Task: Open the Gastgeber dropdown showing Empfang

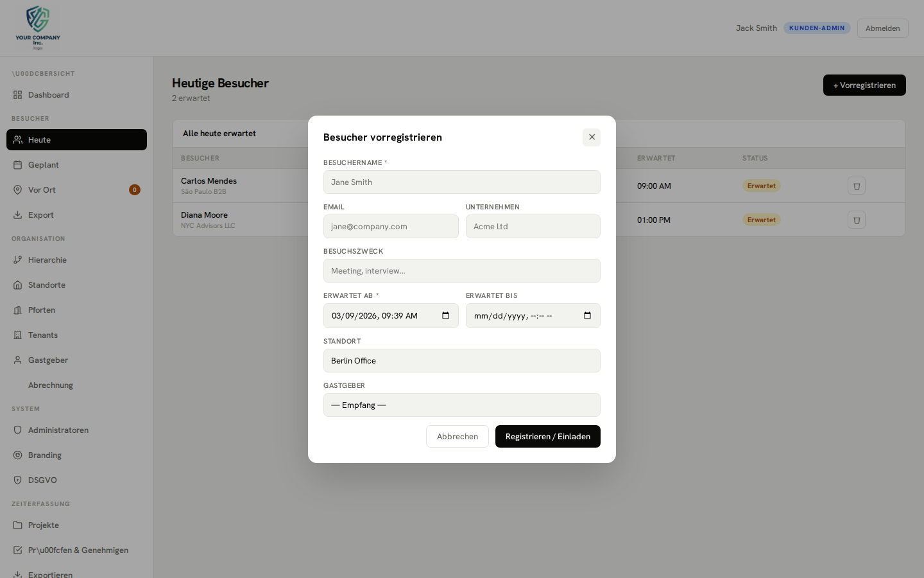Action: 461,405
